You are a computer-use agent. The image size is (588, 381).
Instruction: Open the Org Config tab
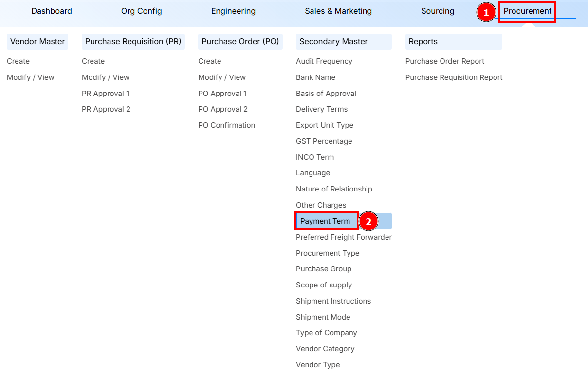[141, 11]
